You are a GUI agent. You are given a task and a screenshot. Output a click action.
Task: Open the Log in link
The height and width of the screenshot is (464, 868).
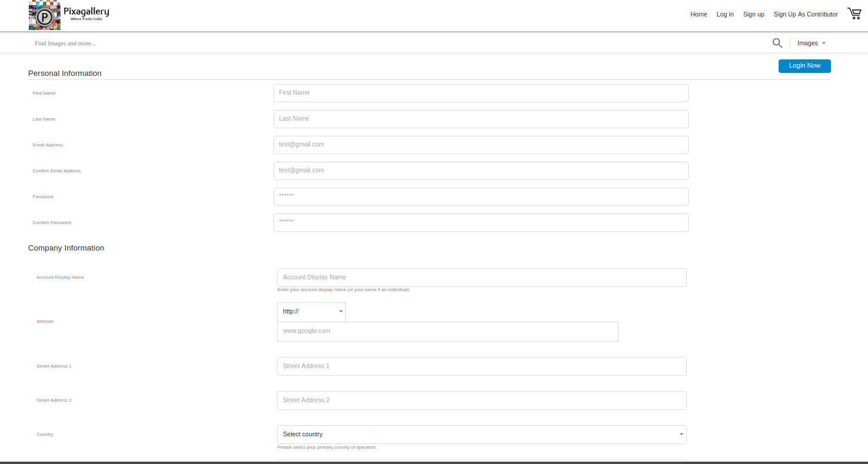point(725,14)
